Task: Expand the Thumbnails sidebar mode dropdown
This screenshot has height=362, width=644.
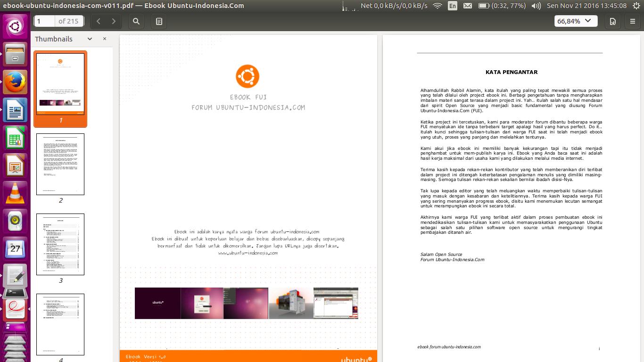Action: pyautogui.click(x=90, y=39)
